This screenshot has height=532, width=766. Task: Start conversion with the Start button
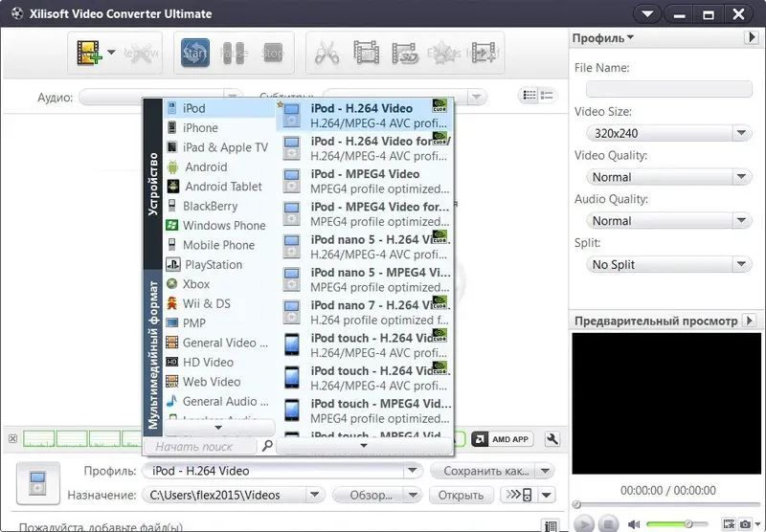195,53
